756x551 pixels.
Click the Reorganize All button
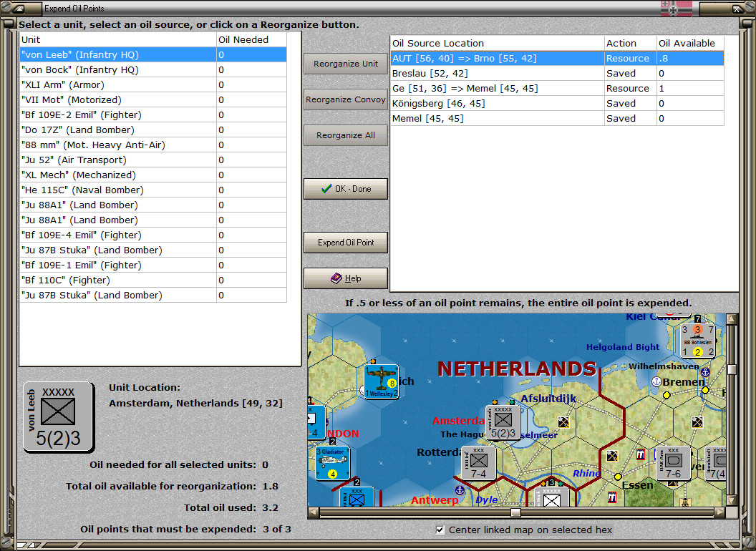click(346, 135)
